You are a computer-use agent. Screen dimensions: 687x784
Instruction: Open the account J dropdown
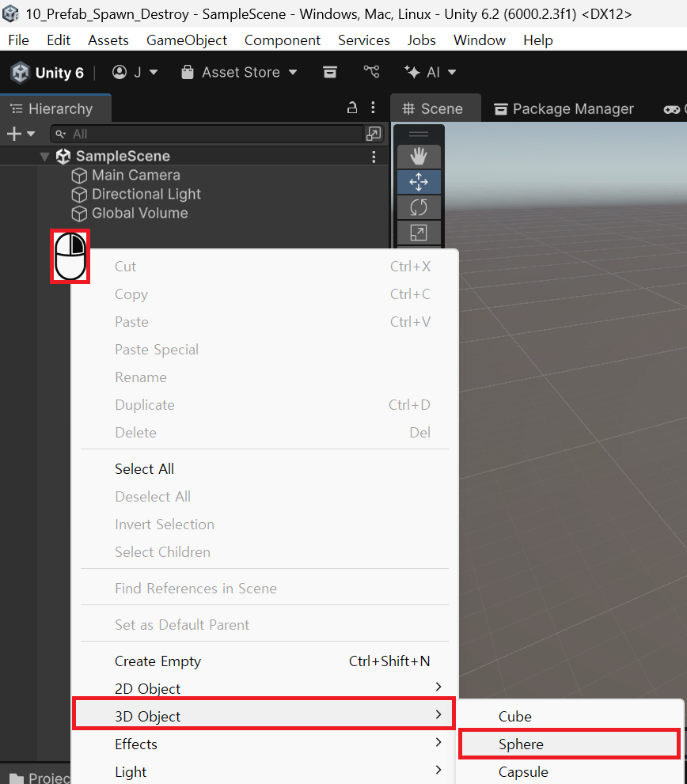coord(135,73)
